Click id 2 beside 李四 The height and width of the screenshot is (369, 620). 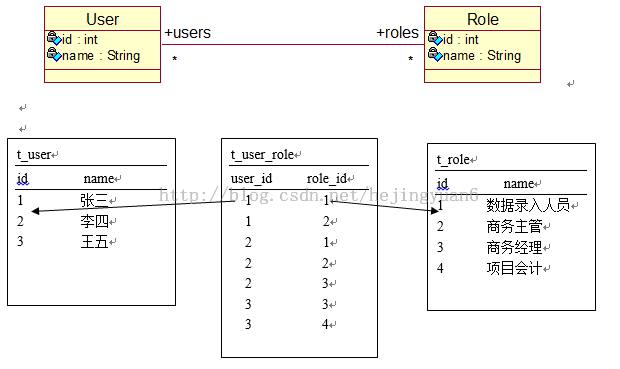[x=20, y=221]
